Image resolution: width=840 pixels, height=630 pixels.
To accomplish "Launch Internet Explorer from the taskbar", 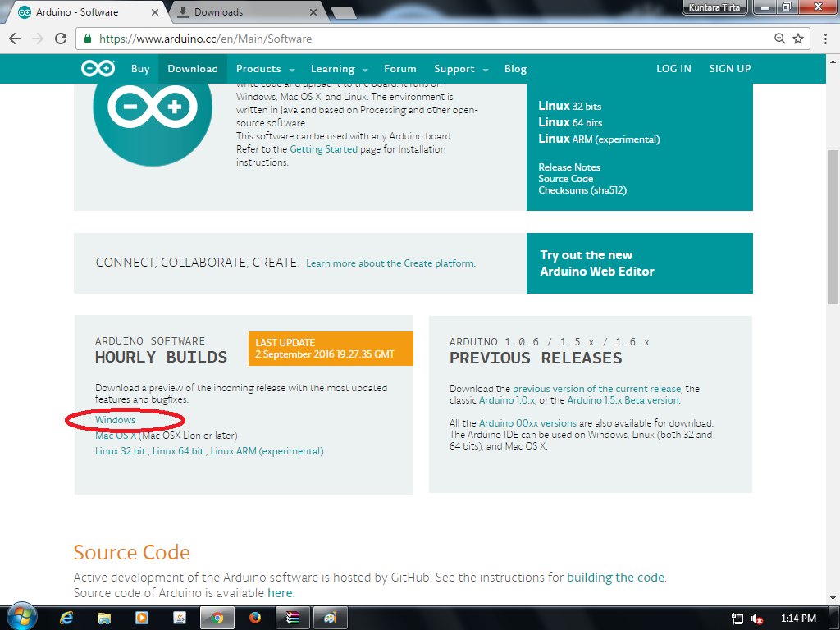I will (x=66, y=618).
